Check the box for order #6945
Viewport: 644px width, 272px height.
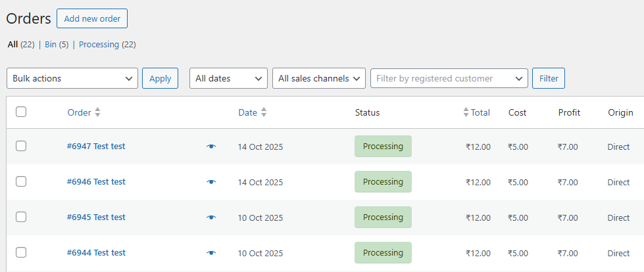[21, 217]
